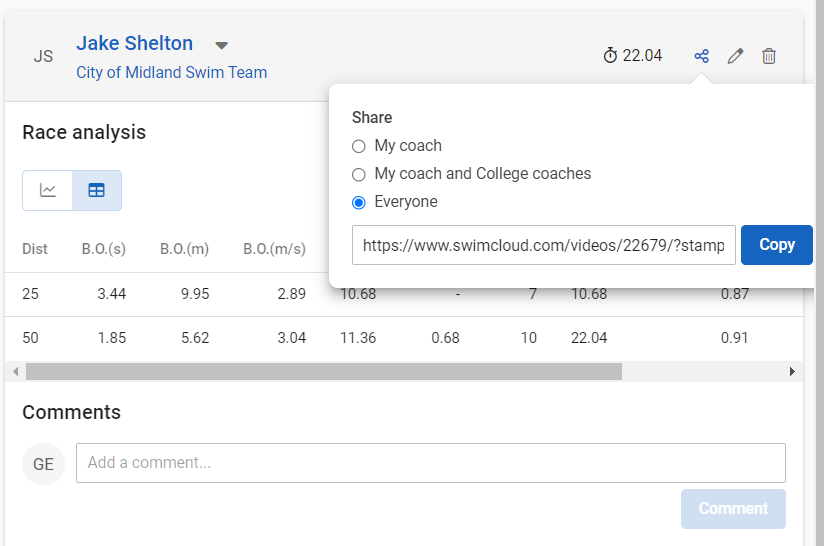Click the B.O.(m) column header
824x546 pixels.
[x=184, y=249]
